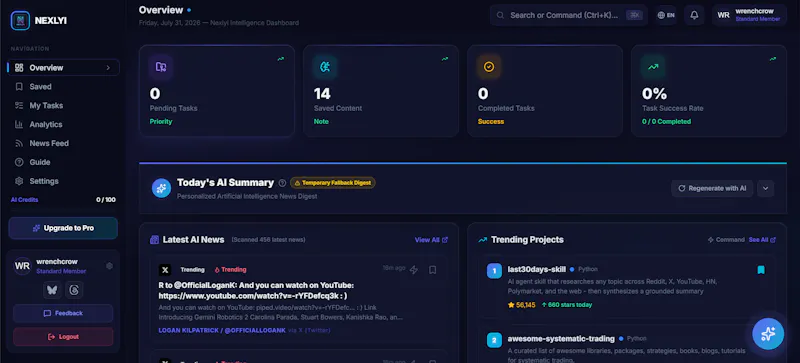
Task: Open the Guide navigation item
Action: point(63,162)
